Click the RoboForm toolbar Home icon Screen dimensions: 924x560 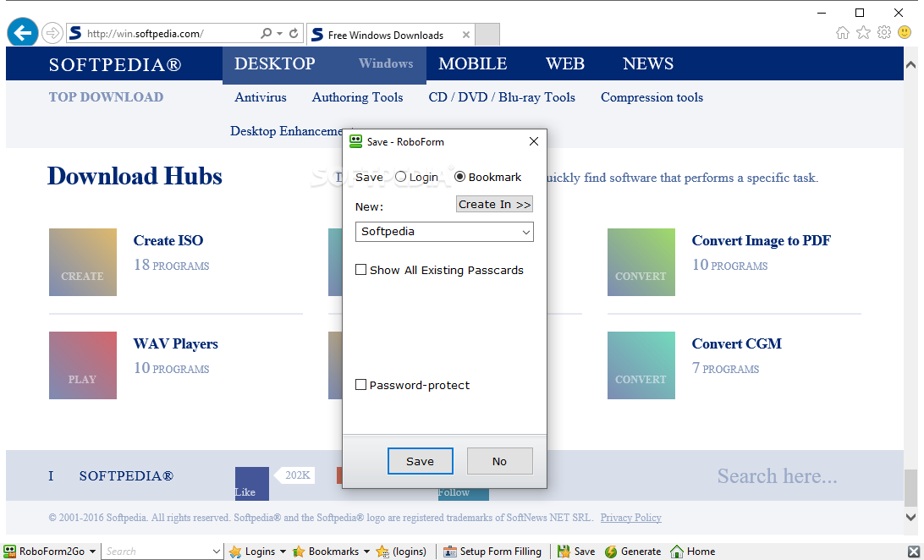pos(677,552)
